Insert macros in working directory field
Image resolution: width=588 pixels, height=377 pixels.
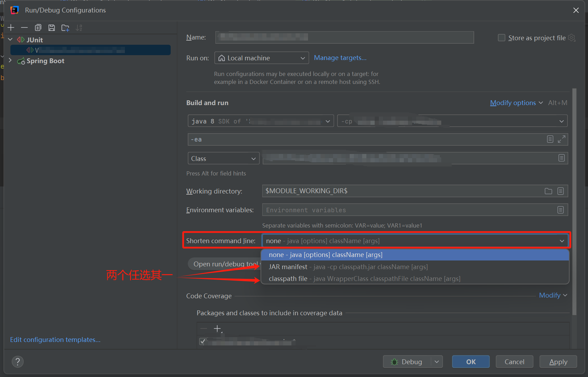[x=561, y=191]
